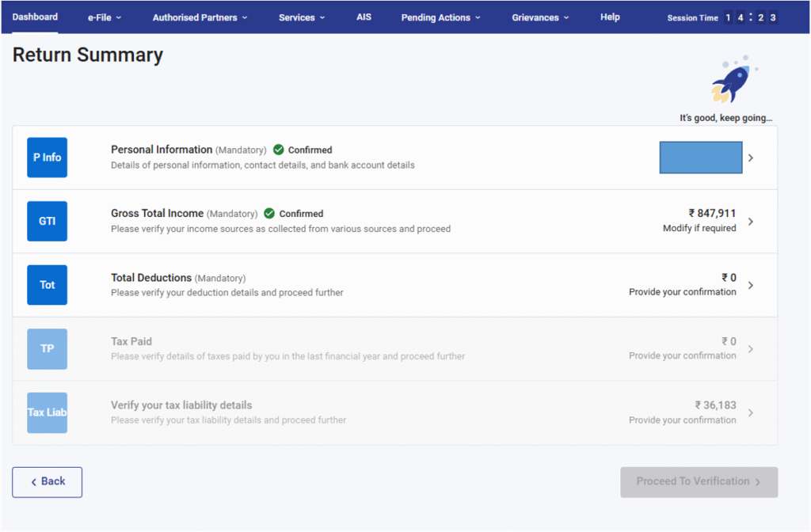Open AIS from the navigation bar
The image size is (811, 532).
click(x=364, y=17)
